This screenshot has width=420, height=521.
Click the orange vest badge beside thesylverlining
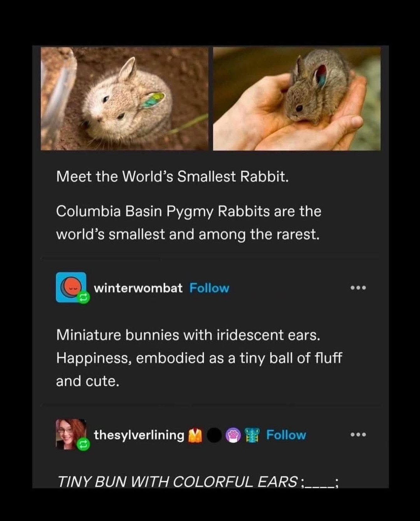(x=194, y=435)
